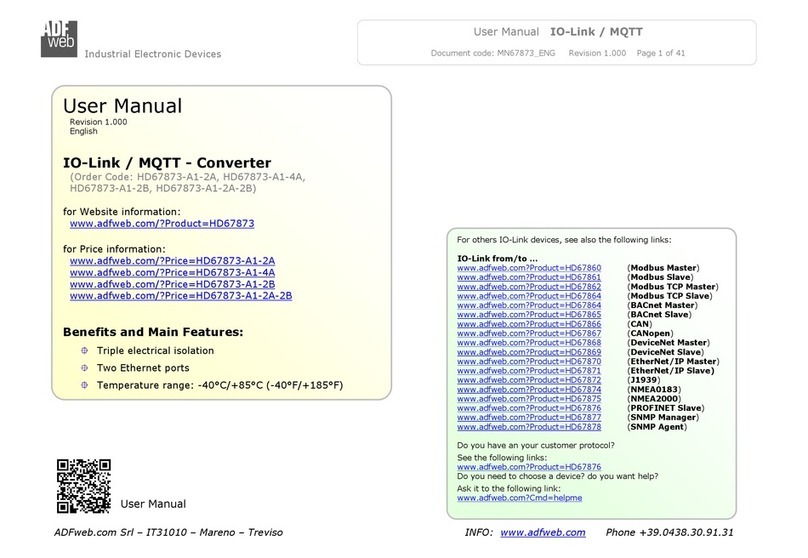Click the 'Two Ethernet ports' feature
Image resolution: width=808 pixels, height=558 pixels.
[143, 368]
